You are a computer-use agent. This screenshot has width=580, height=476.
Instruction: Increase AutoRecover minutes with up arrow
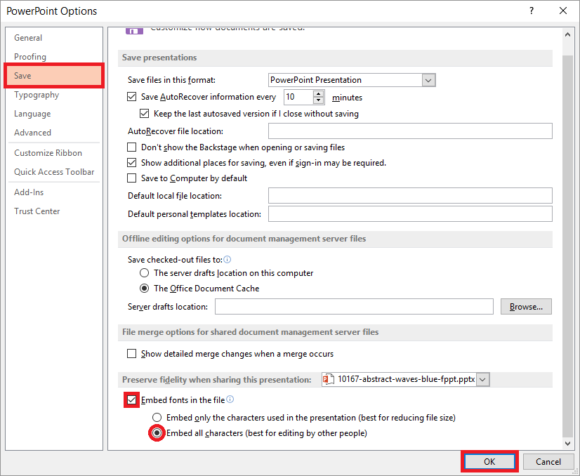[318, 94]
